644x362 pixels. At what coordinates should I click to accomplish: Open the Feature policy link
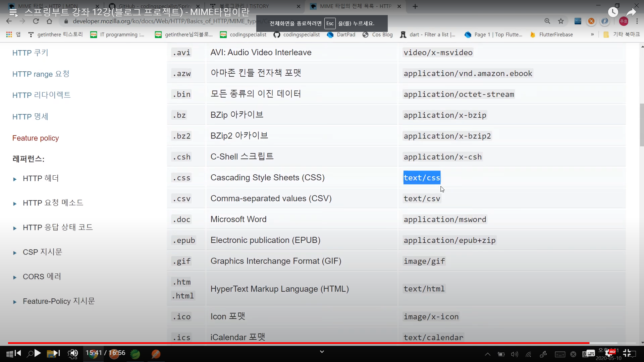[36, 138]
